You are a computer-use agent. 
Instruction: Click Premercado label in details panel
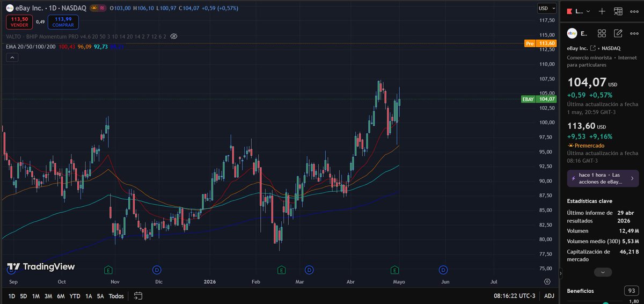tap(589, 145)
